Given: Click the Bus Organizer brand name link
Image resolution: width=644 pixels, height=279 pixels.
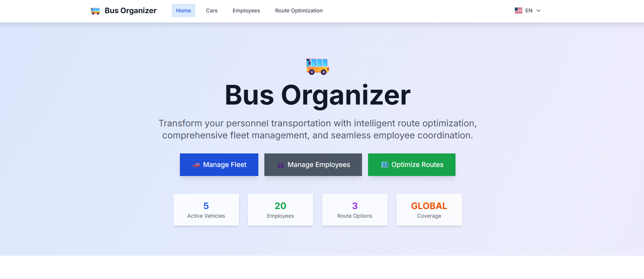Looking at the screenshot, I should pyautogui.click(x=131, y=11).
